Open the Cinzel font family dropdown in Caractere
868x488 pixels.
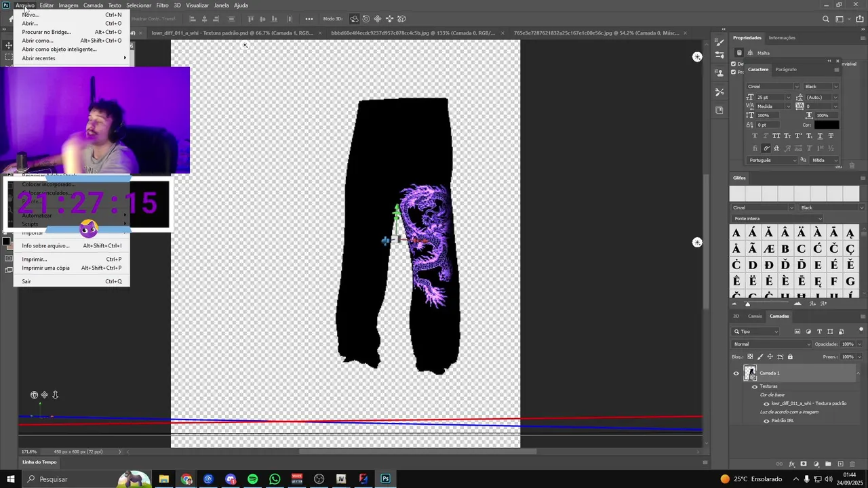(797, 87)
